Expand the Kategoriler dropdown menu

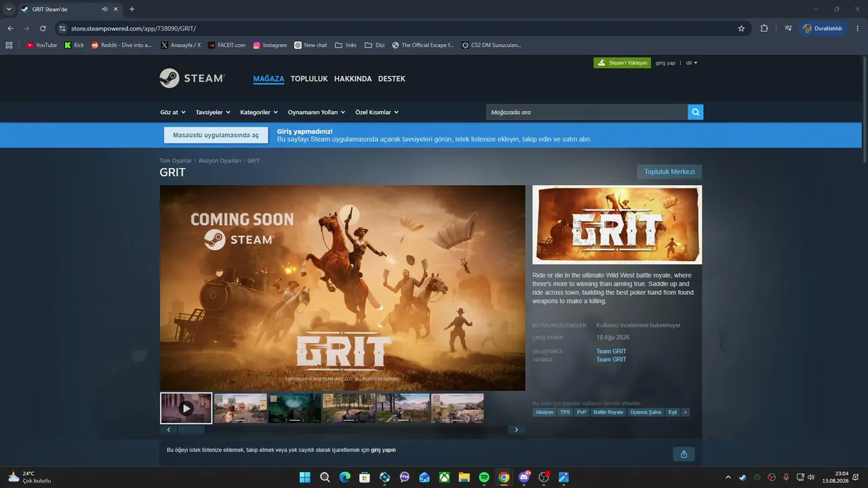click(259, 113)
